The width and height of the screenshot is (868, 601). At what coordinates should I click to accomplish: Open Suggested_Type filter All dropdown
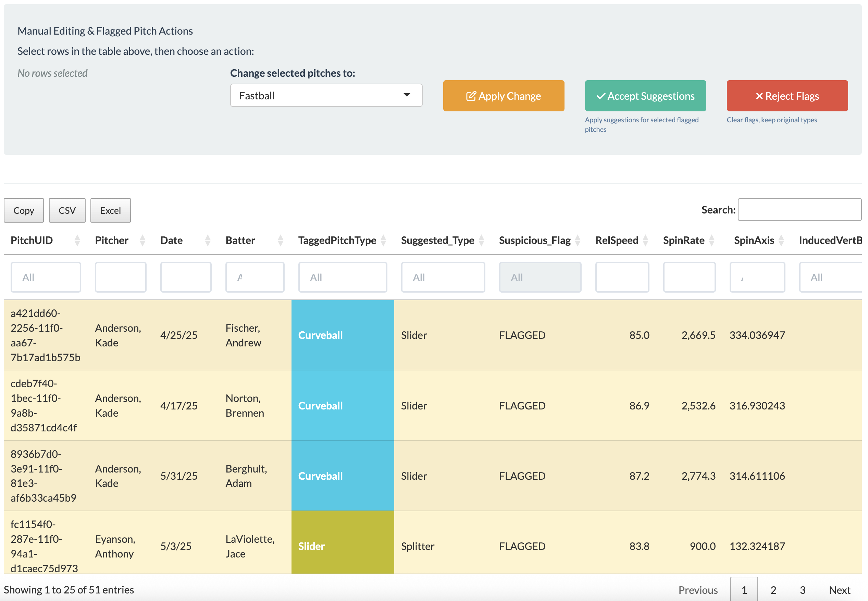[443, 278]
